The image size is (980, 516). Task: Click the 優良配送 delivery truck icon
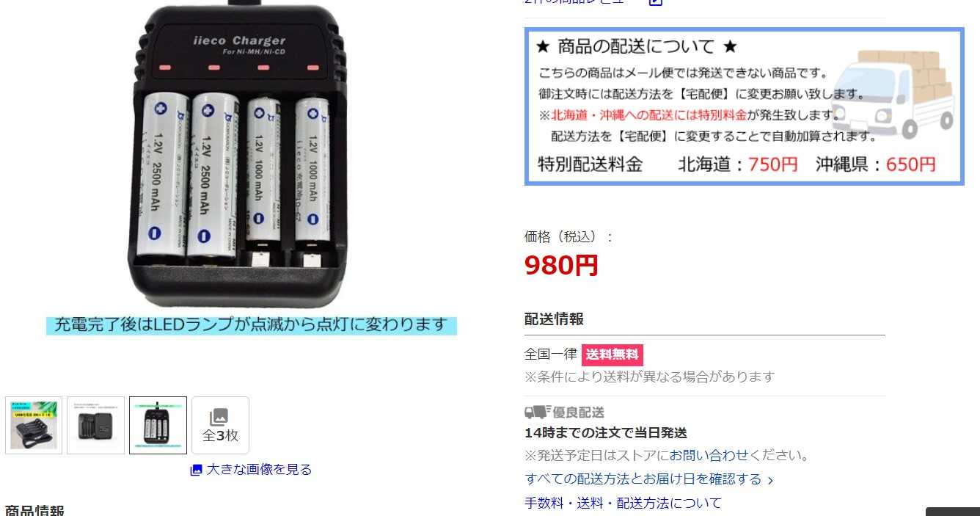538,412
